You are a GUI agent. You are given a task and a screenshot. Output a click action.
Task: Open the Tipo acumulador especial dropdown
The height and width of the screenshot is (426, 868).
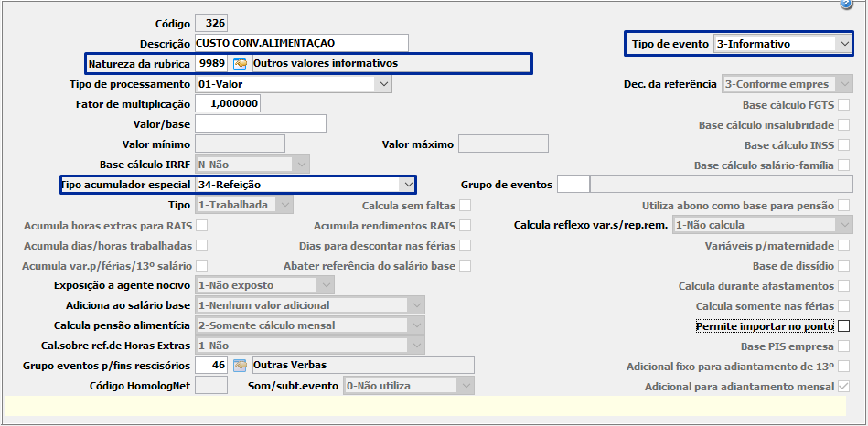click(305, 185)
